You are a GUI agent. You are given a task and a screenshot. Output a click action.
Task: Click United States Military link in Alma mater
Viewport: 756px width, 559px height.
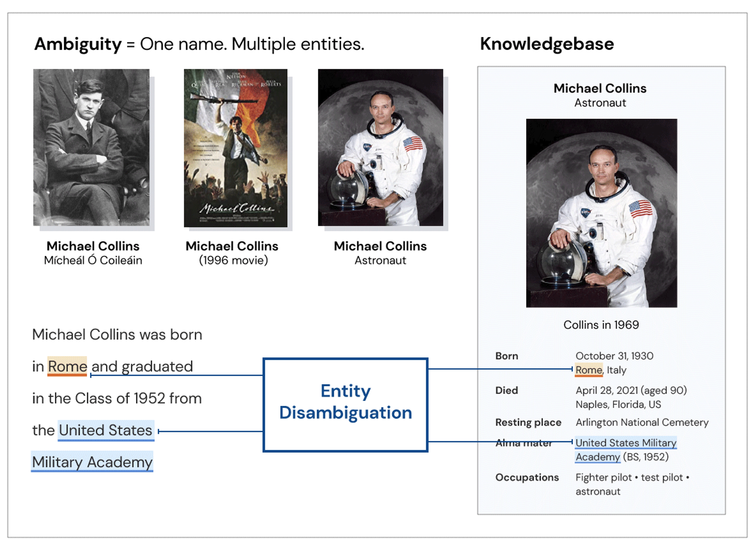coord(626,443)
